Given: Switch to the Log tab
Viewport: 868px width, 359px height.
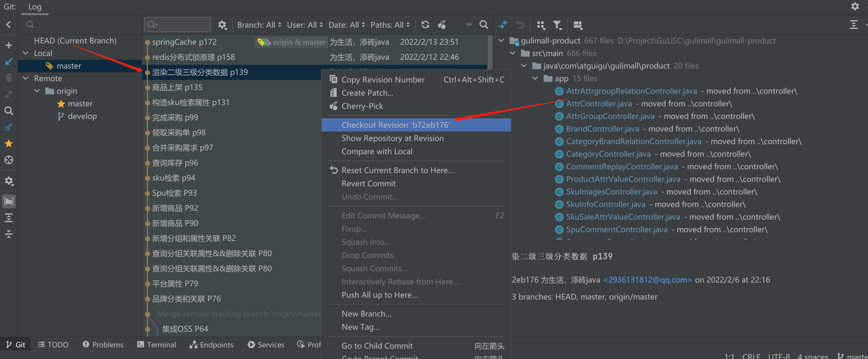Looking at the screenshot, I should tap(35, 7).
